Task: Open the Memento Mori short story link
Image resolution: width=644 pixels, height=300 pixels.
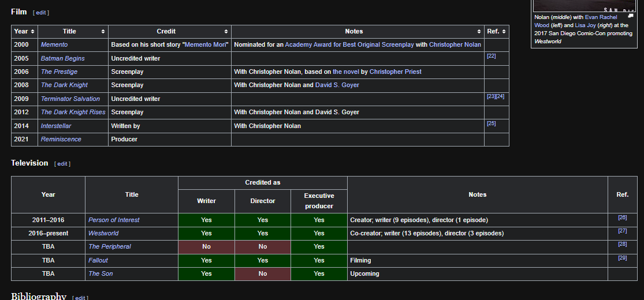Action: click(206, 44)
